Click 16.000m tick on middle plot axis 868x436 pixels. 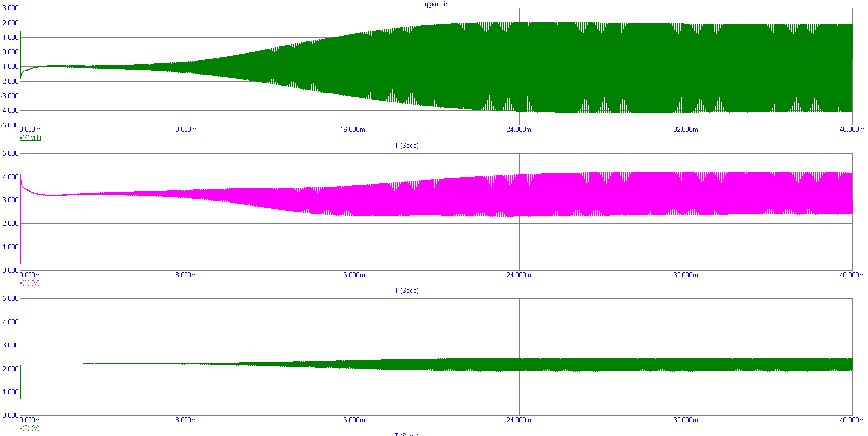pos(352,275)
